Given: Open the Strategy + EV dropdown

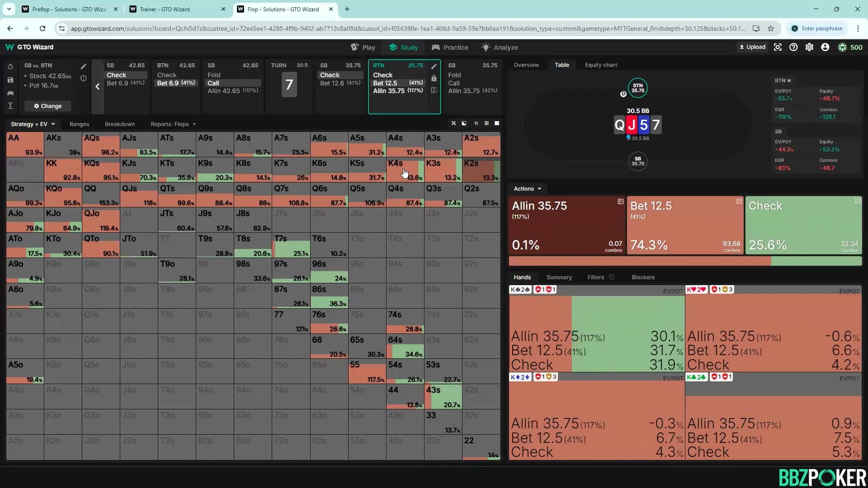Looking at the screenshot, I should coord(33,124).
